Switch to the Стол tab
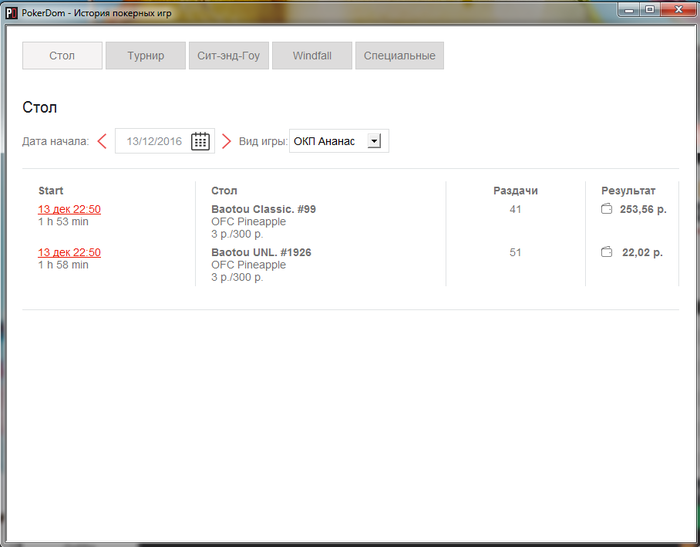 click(62, 56)
